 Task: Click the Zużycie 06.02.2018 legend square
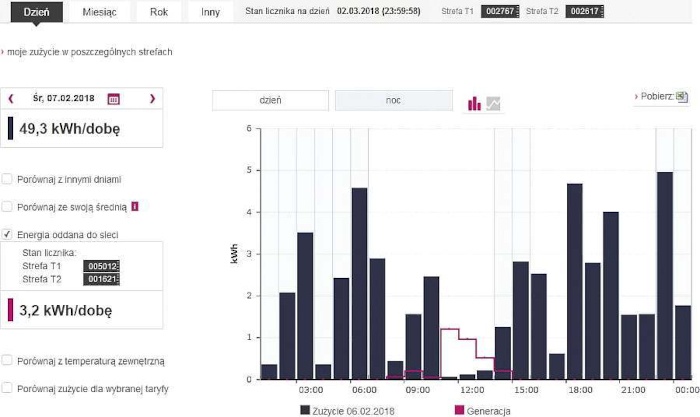pyautogui.click(x=305, y=410)
